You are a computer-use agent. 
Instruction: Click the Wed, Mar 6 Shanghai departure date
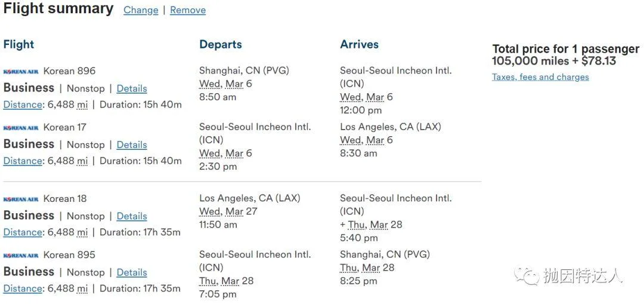(225, 84)
